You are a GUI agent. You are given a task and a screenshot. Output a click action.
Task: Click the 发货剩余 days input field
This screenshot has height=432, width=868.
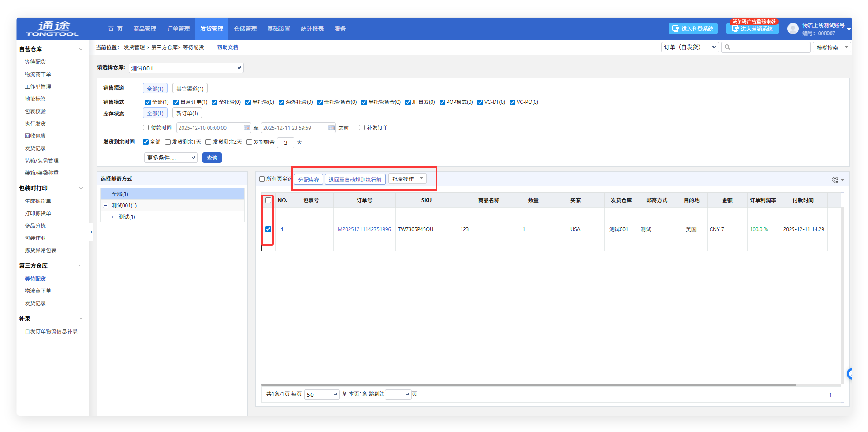pos(286,143)
